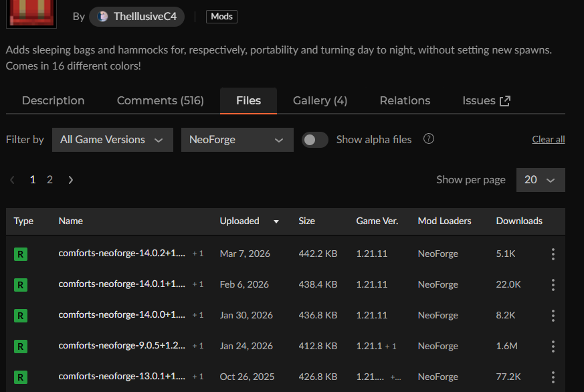584x392 pixels.
Task: Click the Clear all filters link
Action: [548, 139]
